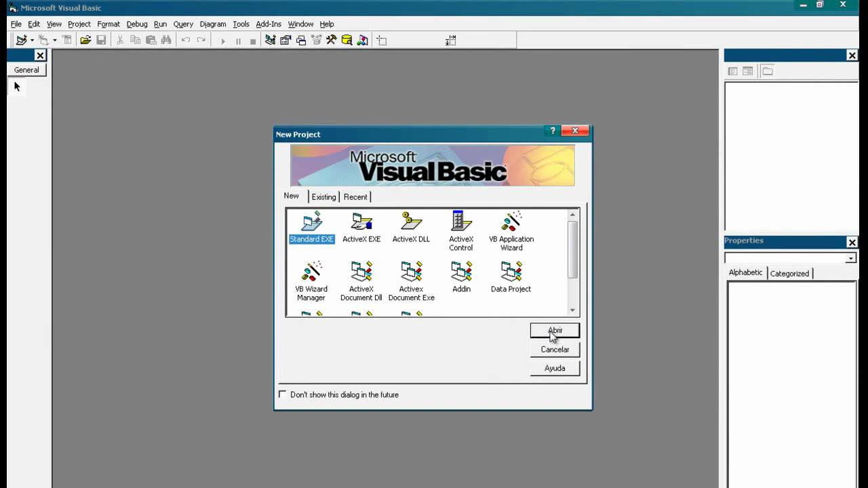Click scroll-up arrow in project list
The width and height of the screenshot is (868, 488).
[x=573, y=215]
